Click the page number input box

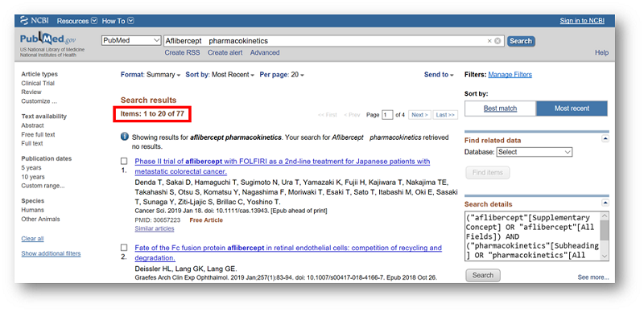(x=387, y=115)
